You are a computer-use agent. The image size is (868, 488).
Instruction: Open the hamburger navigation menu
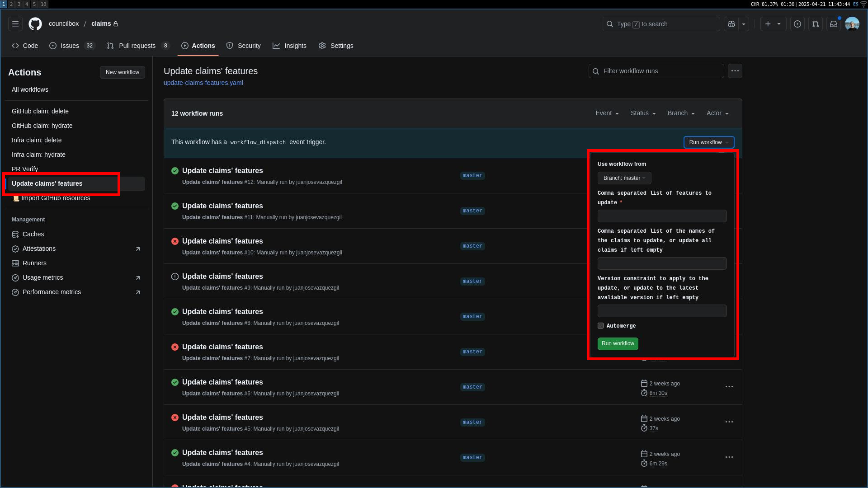point(15,23)
